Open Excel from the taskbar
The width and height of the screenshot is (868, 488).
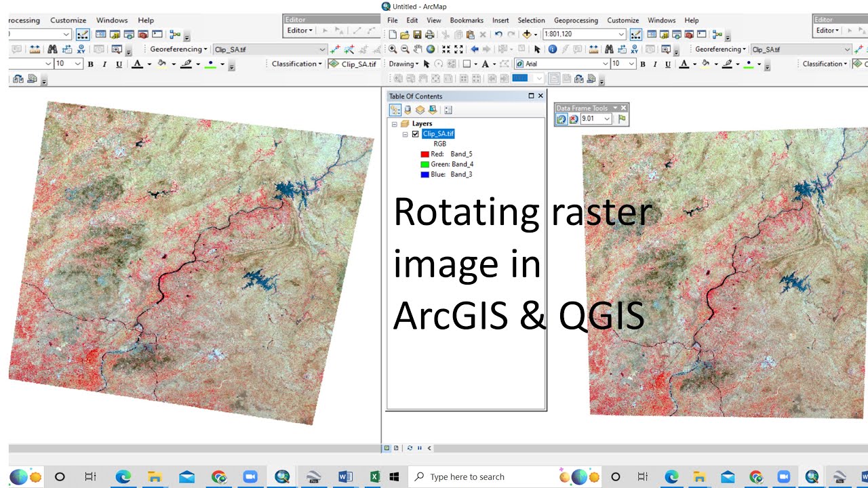[x=375, y=477]
